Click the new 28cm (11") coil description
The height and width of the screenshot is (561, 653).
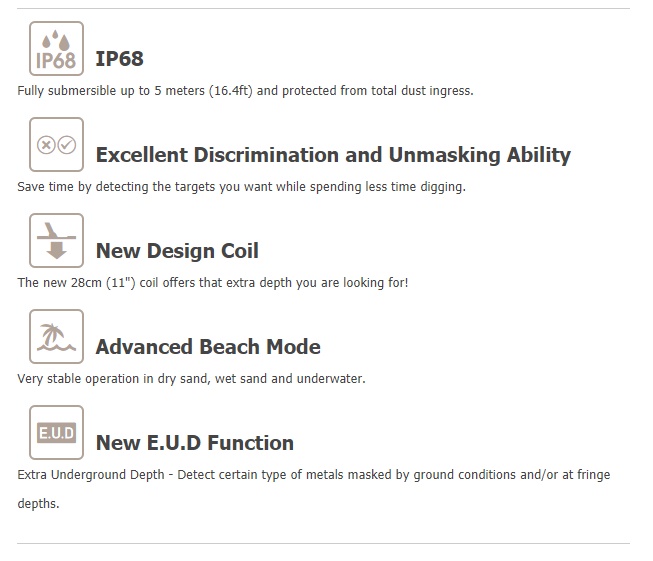[213, 283]
